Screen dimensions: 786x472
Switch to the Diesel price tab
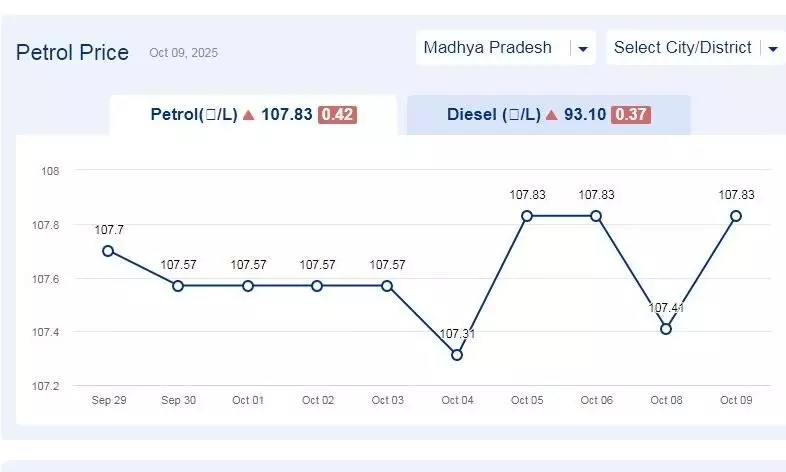click(x=548, y=115)
